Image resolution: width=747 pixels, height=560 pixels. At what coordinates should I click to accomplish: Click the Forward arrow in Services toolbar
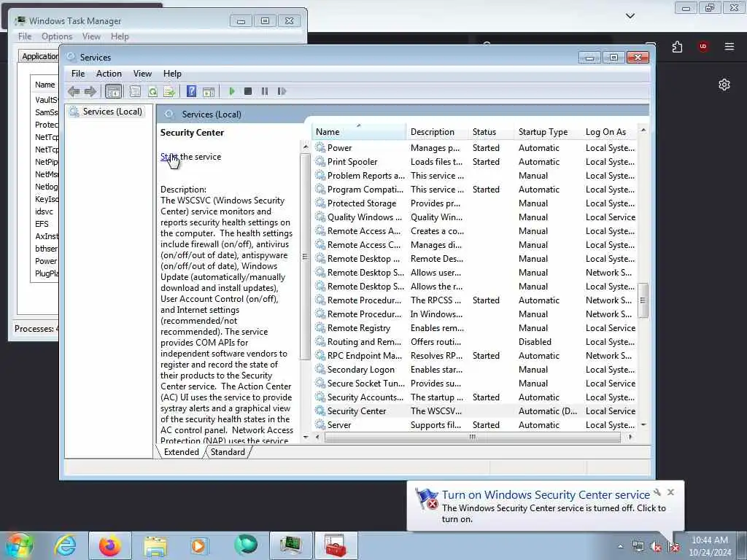(x=90, y=91)
